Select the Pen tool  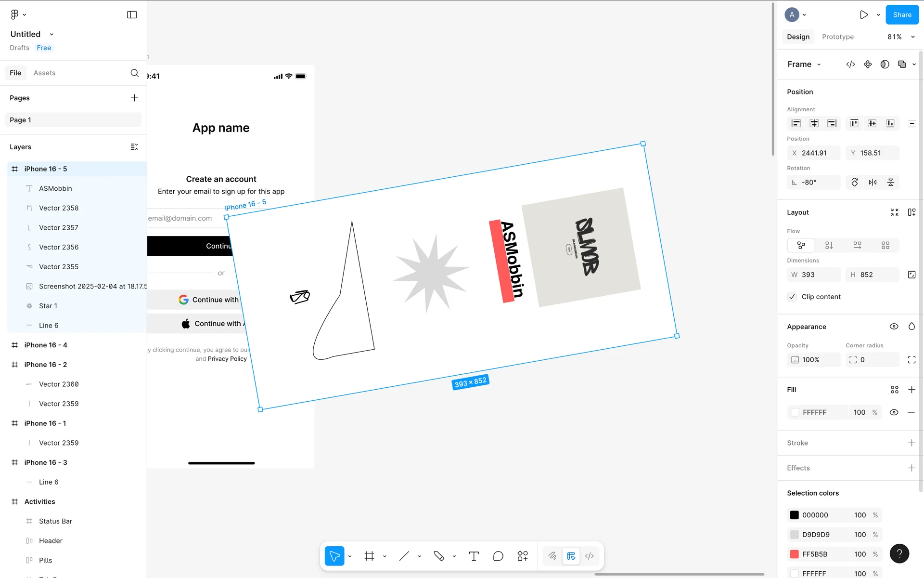pyautogui.click(x=439, y=556)
